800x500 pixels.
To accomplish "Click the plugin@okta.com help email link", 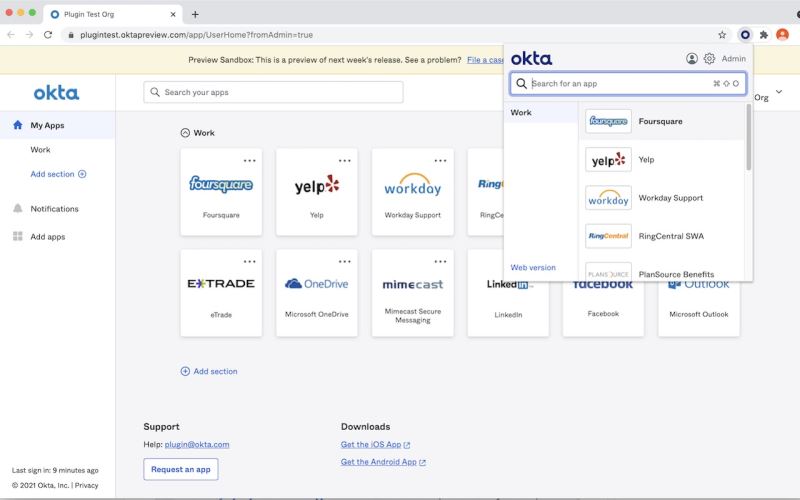I will (197, 444).
